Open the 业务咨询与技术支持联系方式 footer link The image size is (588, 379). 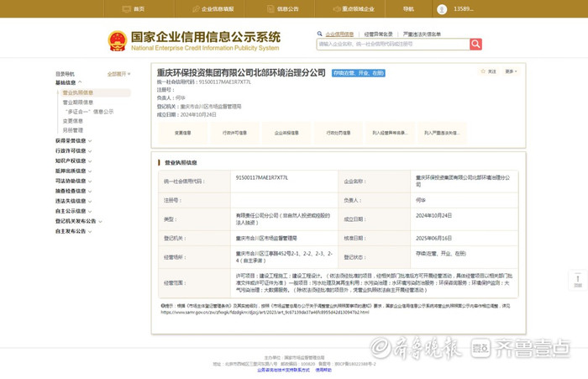tap(284, 370)
